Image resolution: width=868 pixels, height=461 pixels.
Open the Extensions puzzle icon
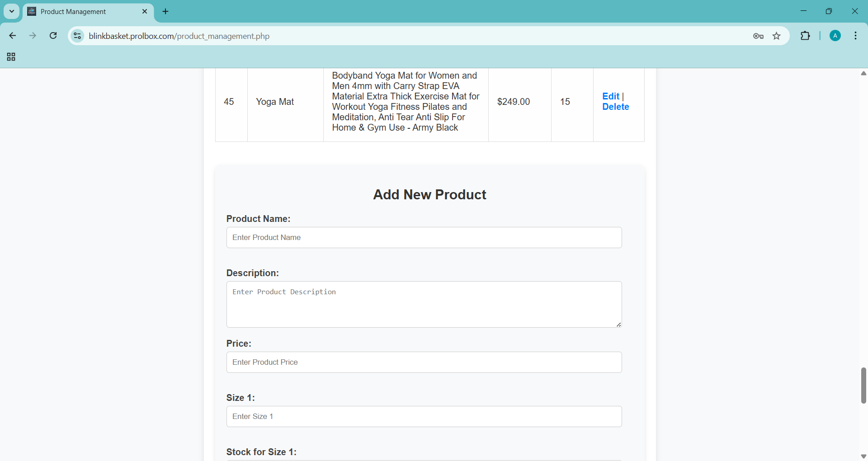point(805,36)
